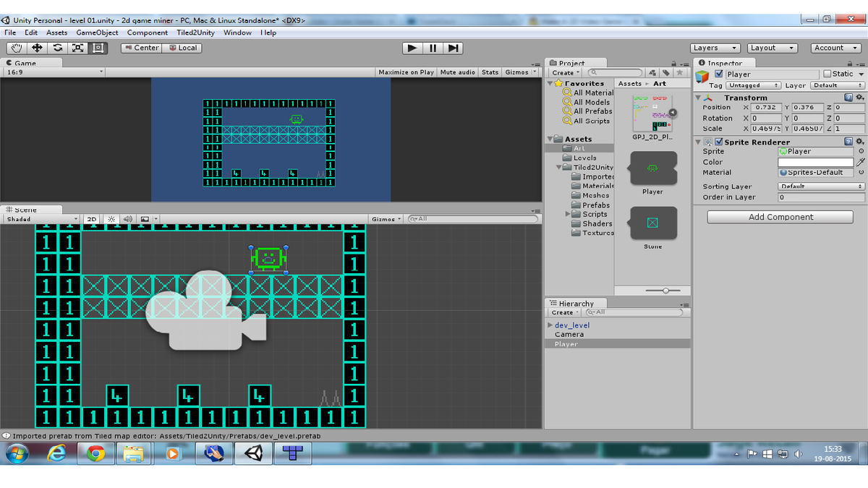Screen dimensions: 868x488
Task: Toggle Mute audio in Game view
Action: [458, 72]
